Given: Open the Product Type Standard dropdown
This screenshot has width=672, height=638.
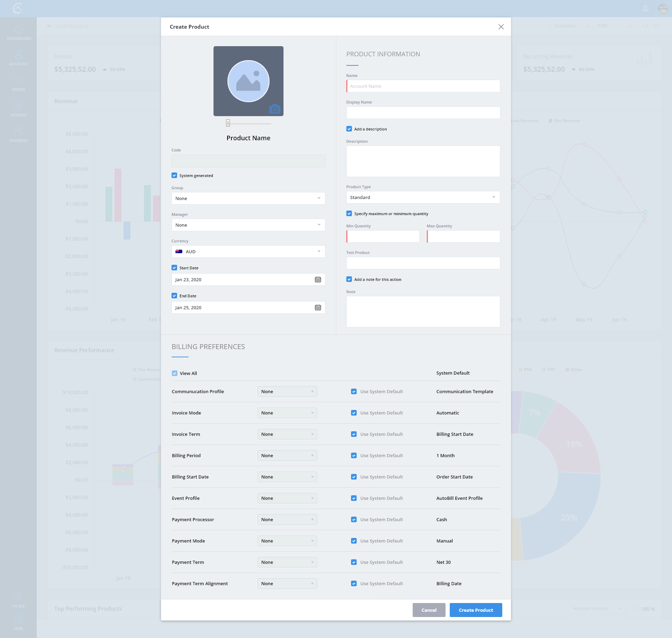Looking at the screenshot, I should tap(423, 197).
